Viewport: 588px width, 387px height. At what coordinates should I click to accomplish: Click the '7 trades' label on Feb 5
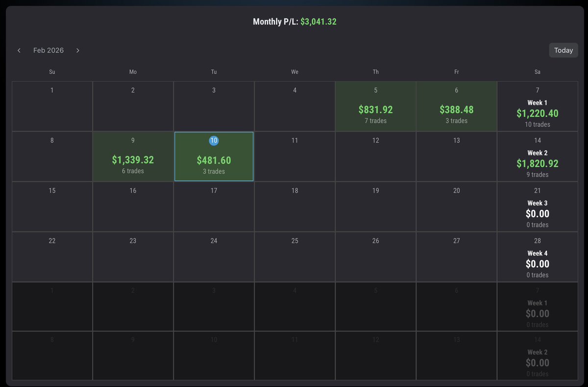coord(376,121)
